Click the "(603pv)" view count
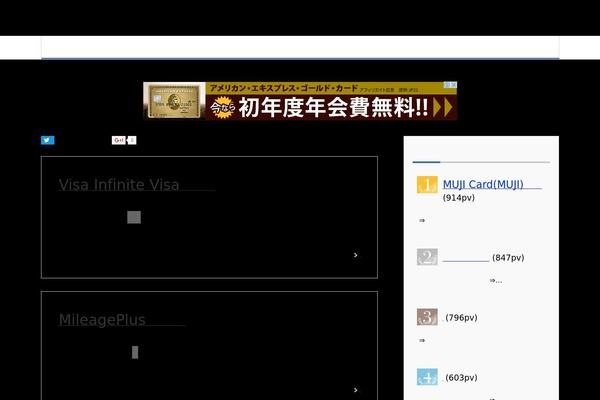 click(x=461, y=378)
